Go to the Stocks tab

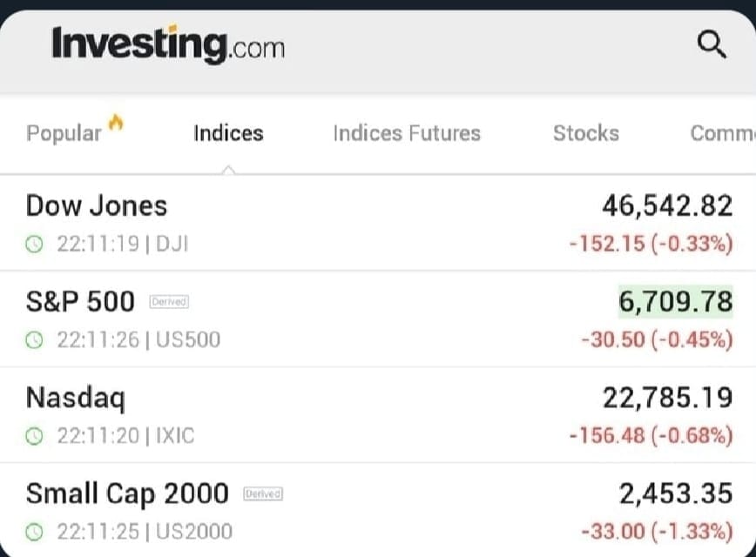point(586,133)
